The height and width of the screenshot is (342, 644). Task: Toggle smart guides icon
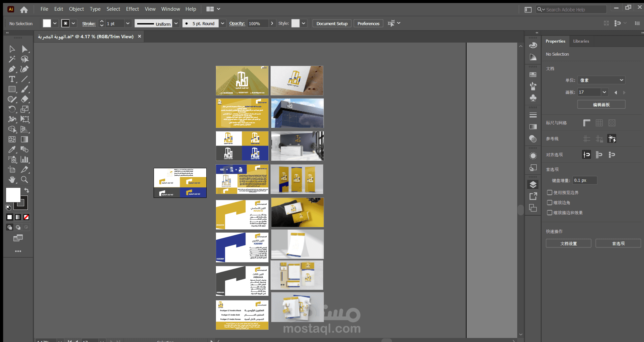click(612, 139)
